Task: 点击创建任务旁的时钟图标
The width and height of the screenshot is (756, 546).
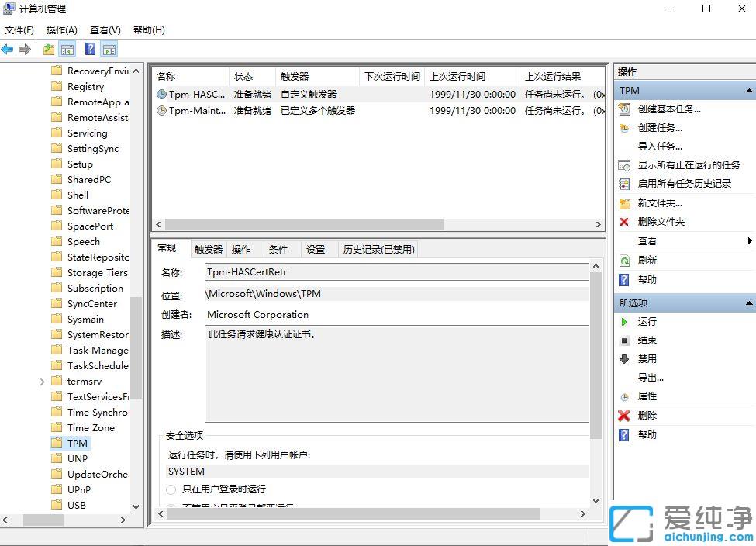Action: [625, 127]
